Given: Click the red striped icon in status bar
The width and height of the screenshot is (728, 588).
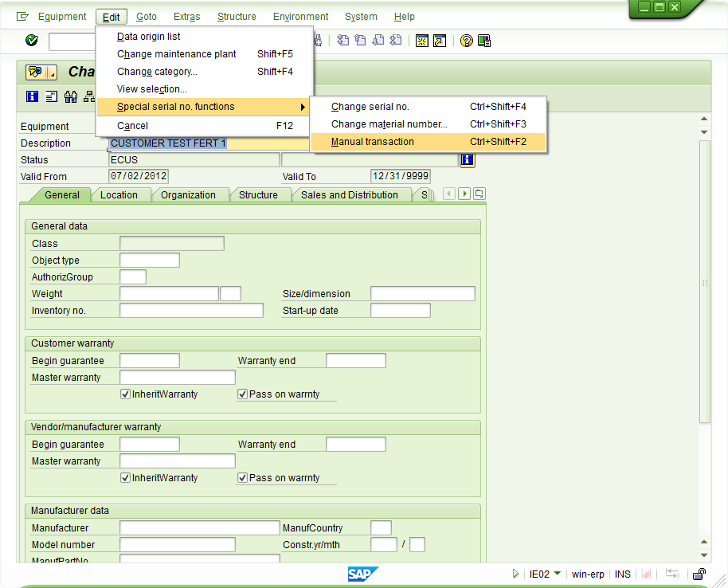Looking at the screenshot, I should [x=646, y=574].
